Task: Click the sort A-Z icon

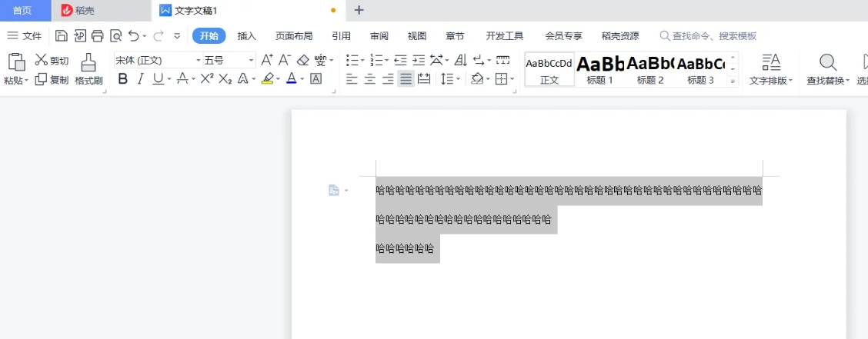Action: [x=461, y=60]
